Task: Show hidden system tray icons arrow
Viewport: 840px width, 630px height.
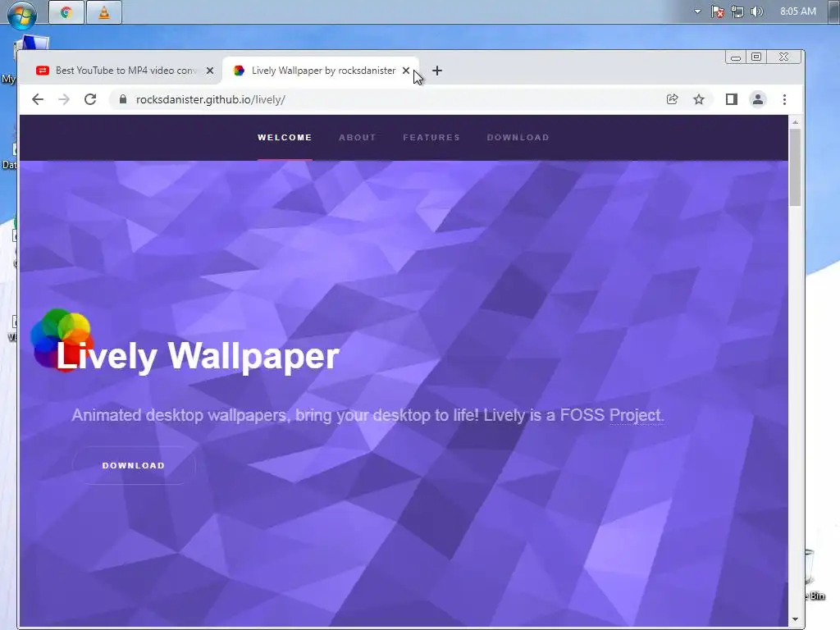Action: (697, 11)
